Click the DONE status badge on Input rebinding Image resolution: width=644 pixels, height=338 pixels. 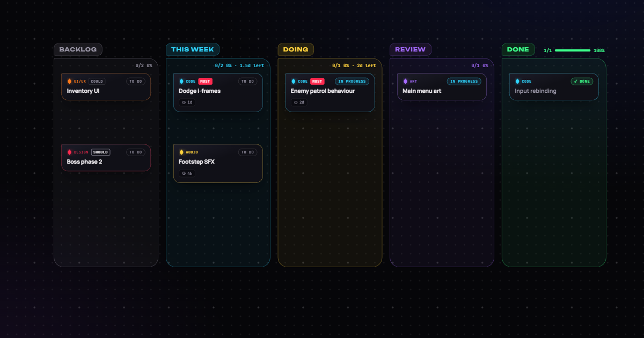pos(582,82)
